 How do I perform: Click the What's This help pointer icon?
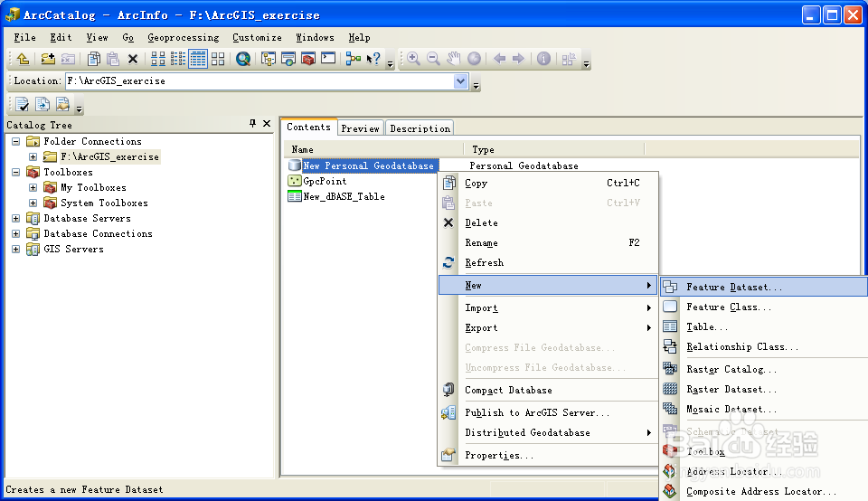click(x=373, y=59)
